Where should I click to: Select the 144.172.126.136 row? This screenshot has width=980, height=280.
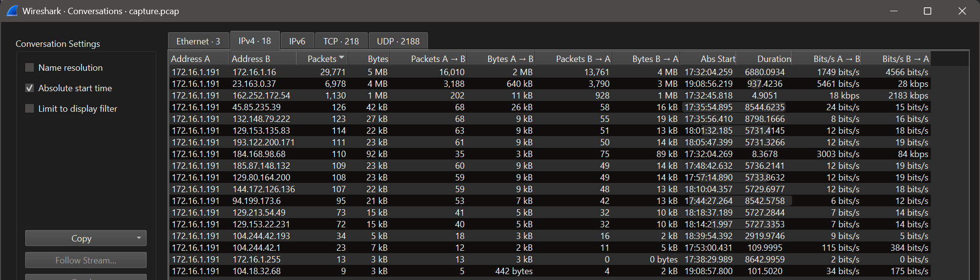549,189
